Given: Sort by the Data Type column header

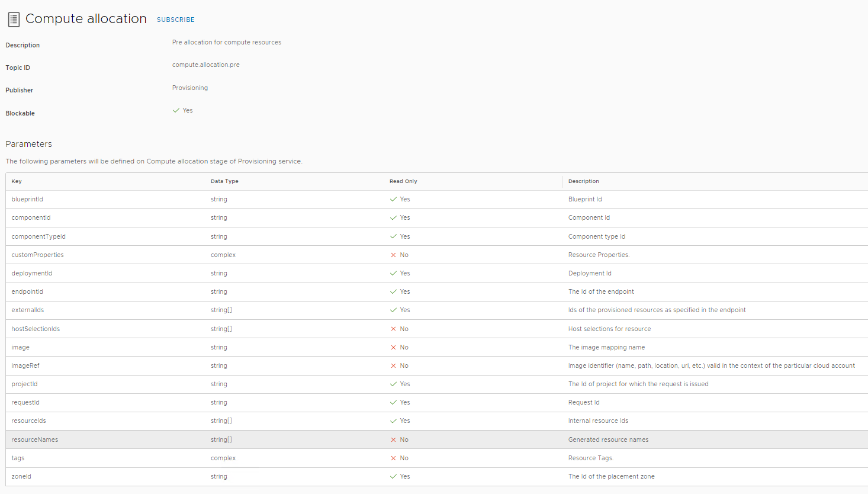Looking at the screenshot, I should point(224,181).
